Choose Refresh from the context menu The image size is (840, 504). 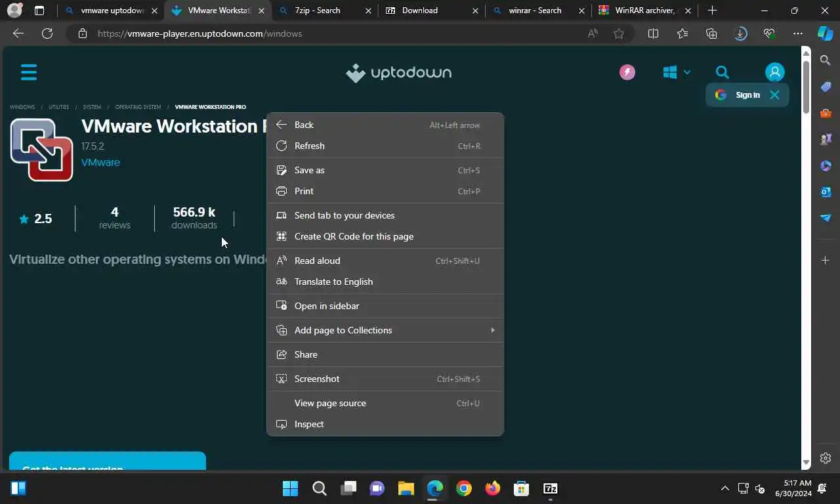click(385, 146)
